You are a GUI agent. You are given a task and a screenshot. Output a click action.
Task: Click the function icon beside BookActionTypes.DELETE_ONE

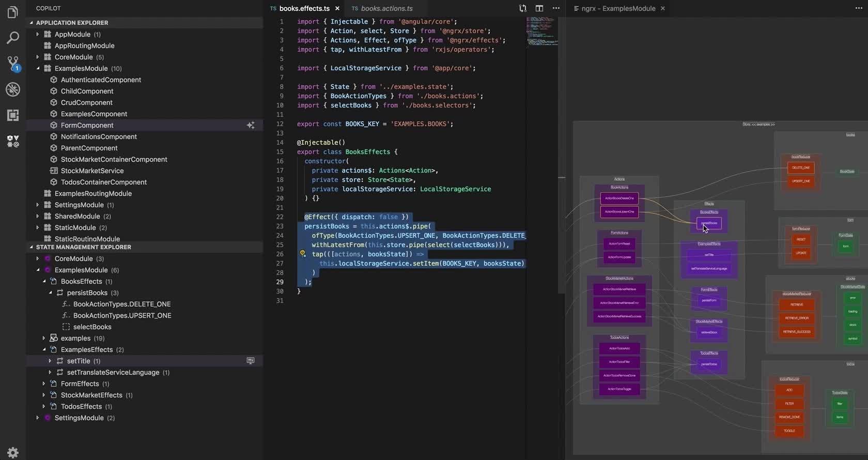click(66, 304)
